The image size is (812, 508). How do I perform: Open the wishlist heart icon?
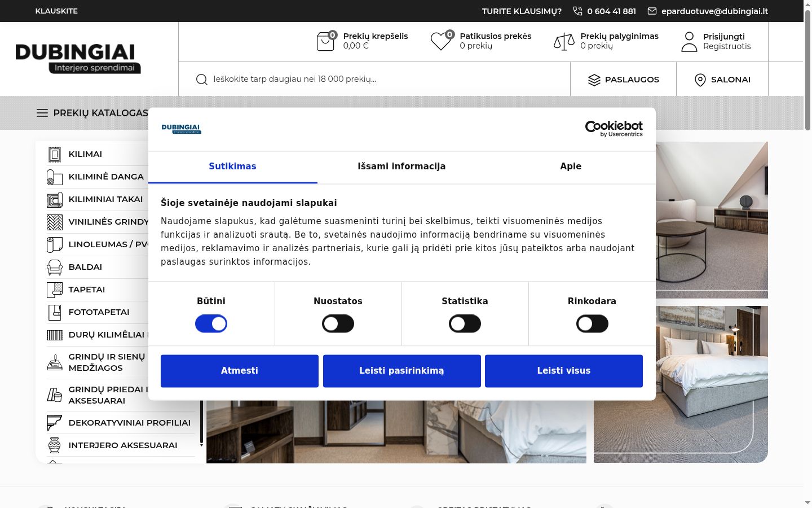442,41
